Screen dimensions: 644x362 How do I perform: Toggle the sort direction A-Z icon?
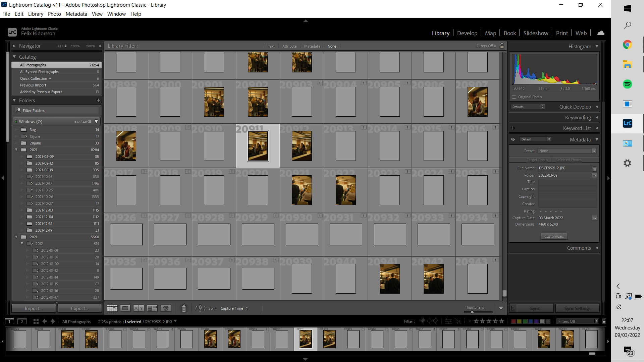click(200, 308)
